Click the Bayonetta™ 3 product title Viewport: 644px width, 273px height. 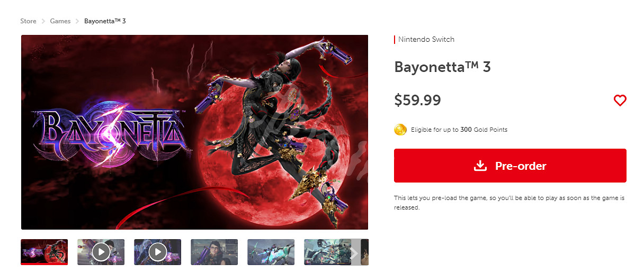pyautogui.click(x=443, y=67)
